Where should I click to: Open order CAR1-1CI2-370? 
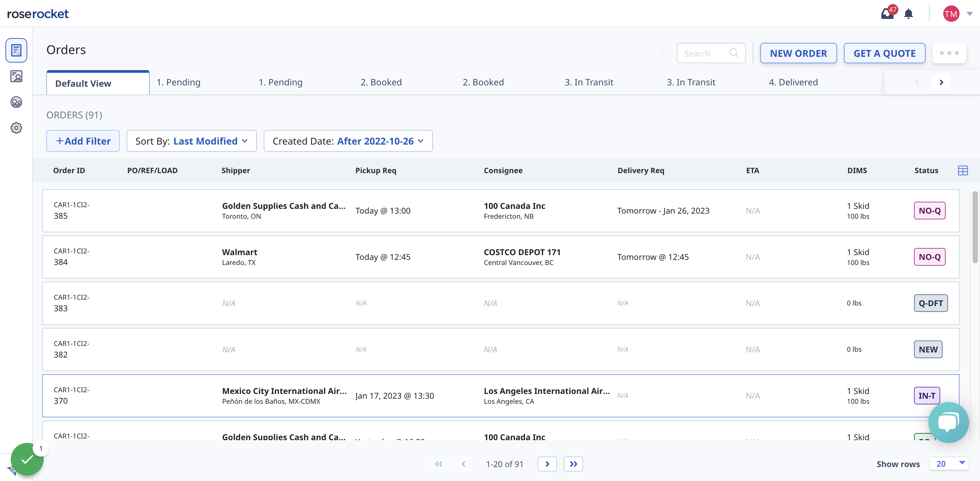click(x=501, y=396)
